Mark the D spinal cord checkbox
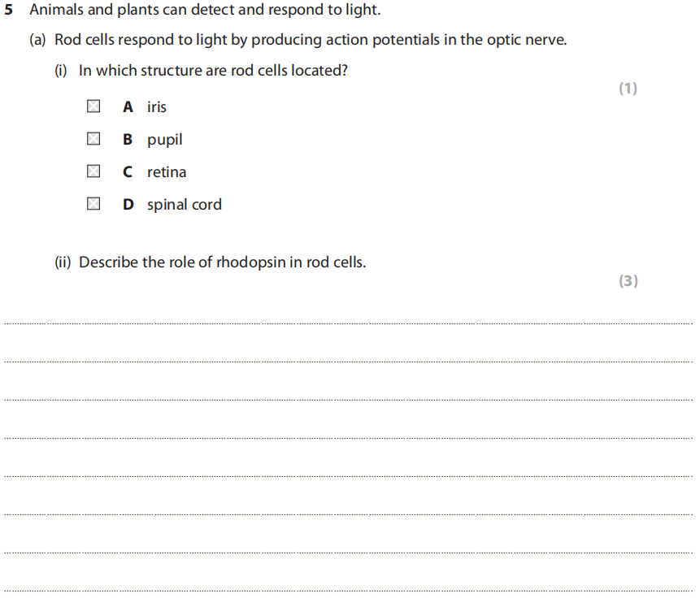Screen dimensions: 700x598 (x=93, y=204)
